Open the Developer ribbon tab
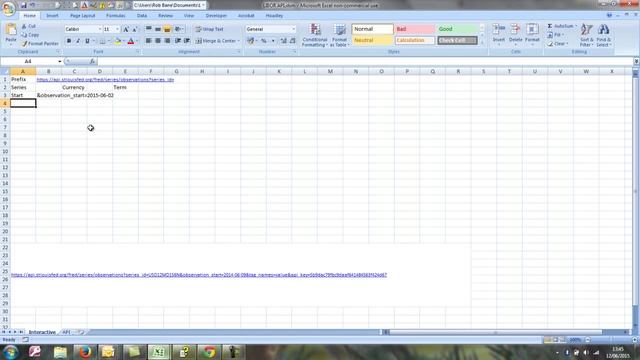Screen dimensions: 640x360 (x=216, y=16)
